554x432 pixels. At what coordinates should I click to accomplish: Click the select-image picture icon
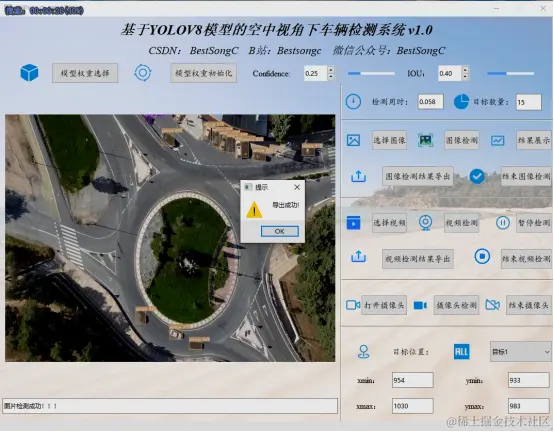point(353,140)
